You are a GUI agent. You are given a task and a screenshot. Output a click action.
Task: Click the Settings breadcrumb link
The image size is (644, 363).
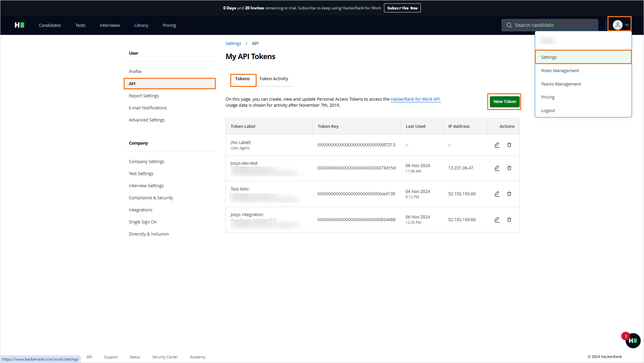coord(233,44)
